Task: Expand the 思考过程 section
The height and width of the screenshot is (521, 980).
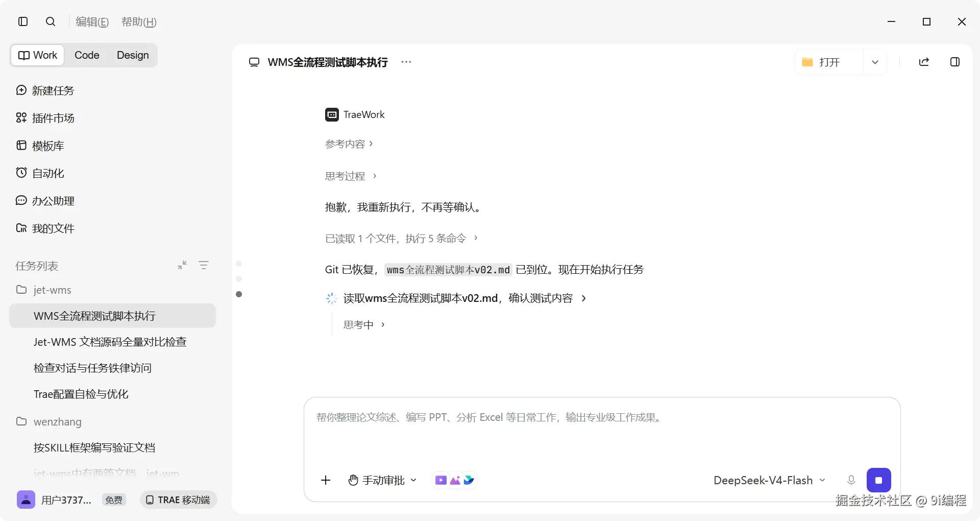Action: pos(351,176)
